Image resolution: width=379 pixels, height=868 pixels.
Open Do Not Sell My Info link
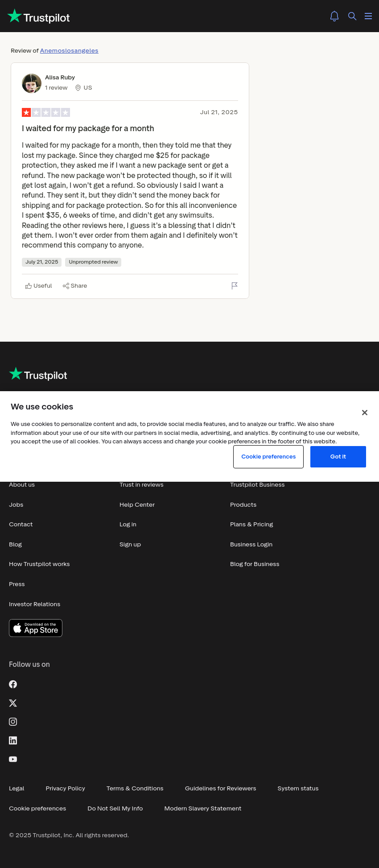115,809
